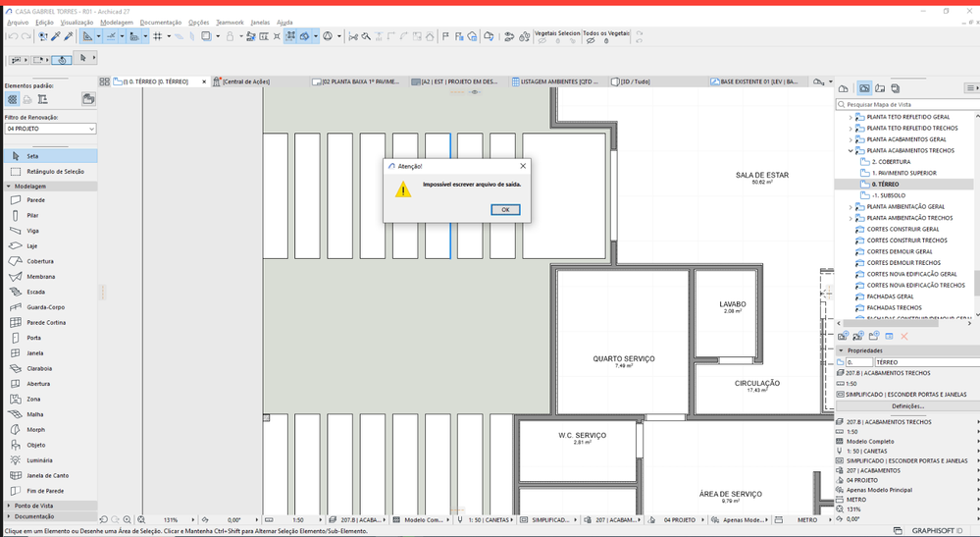Click the Definições... button
This screenshot has height=537, width=980.
click(907, 406)
